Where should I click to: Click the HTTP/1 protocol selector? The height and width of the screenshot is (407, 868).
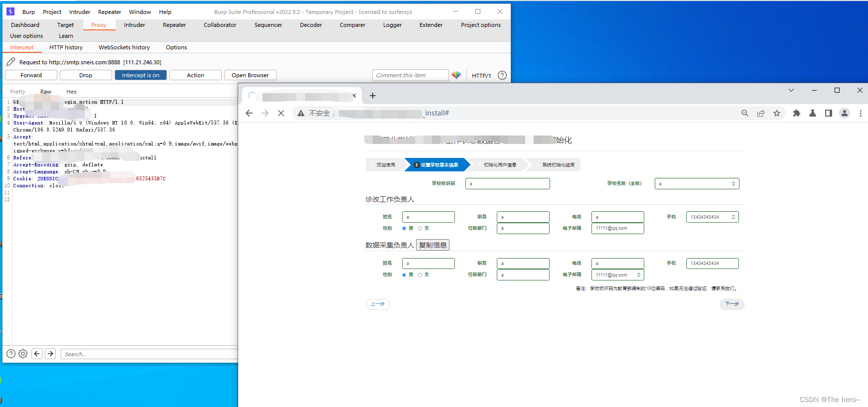[481, 76]
